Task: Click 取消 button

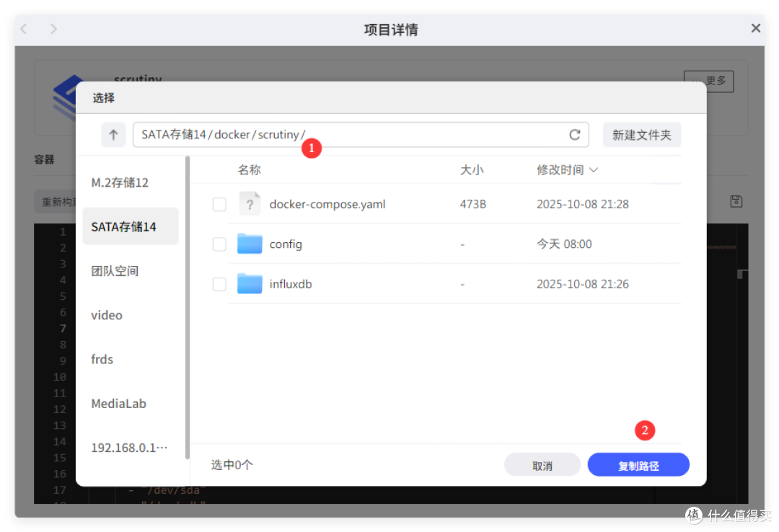Action: point(542,465)
